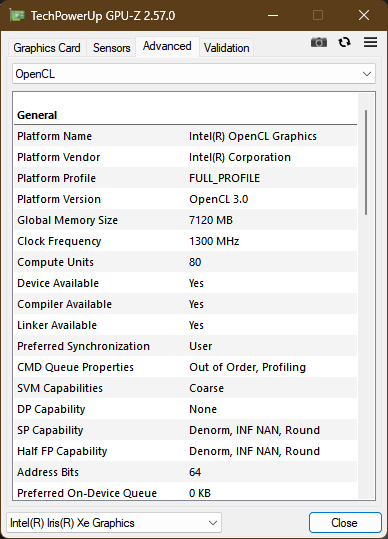Click Yes next to Compiler Available

point(196,304)
